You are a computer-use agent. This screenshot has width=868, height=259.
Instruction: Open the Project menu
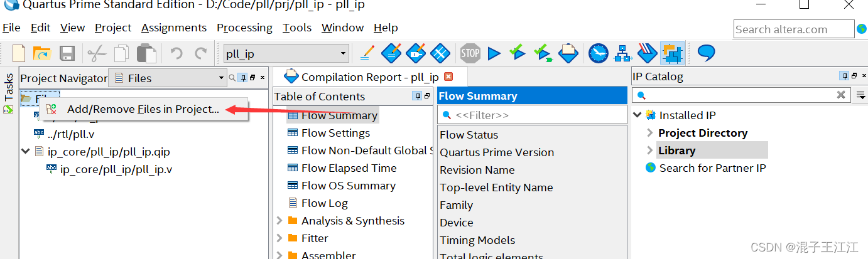113,28
